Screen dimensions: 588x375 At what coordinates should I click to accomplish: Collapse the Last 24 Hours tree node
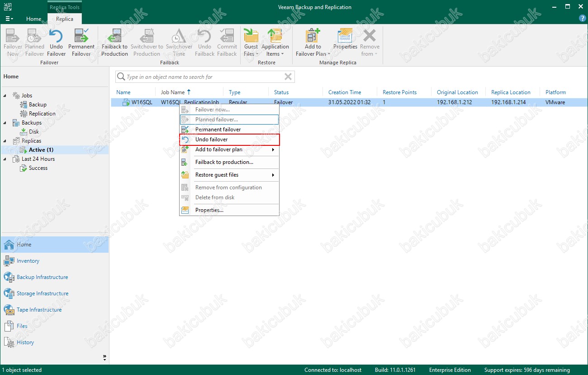[x=5, y=159]
